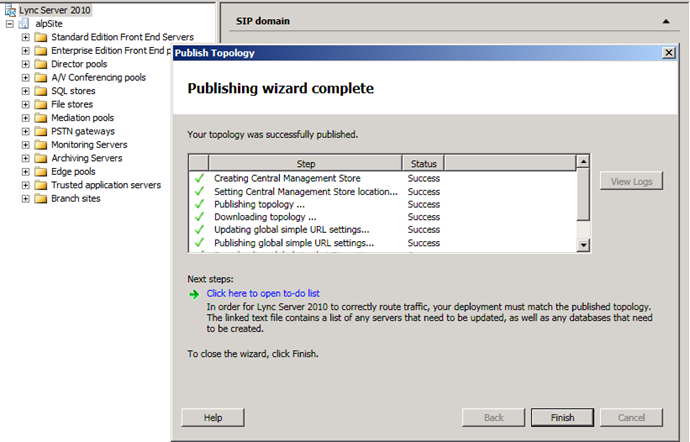Click the steps list scrollbar thumb
Image resolution: width=690 pixels, height=442 pixels.
point(583,194)
